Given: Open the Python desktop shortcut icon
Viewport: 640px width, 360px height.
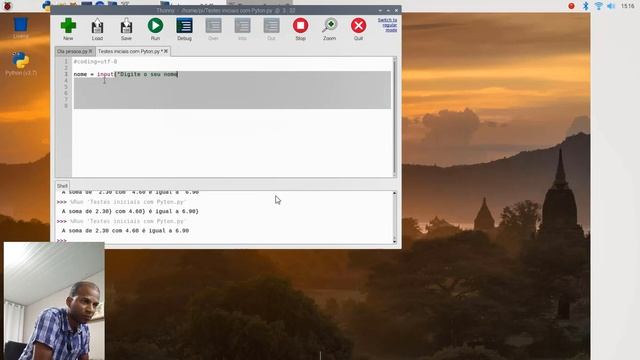Looking at the screenshot, I should coord(21,64).
